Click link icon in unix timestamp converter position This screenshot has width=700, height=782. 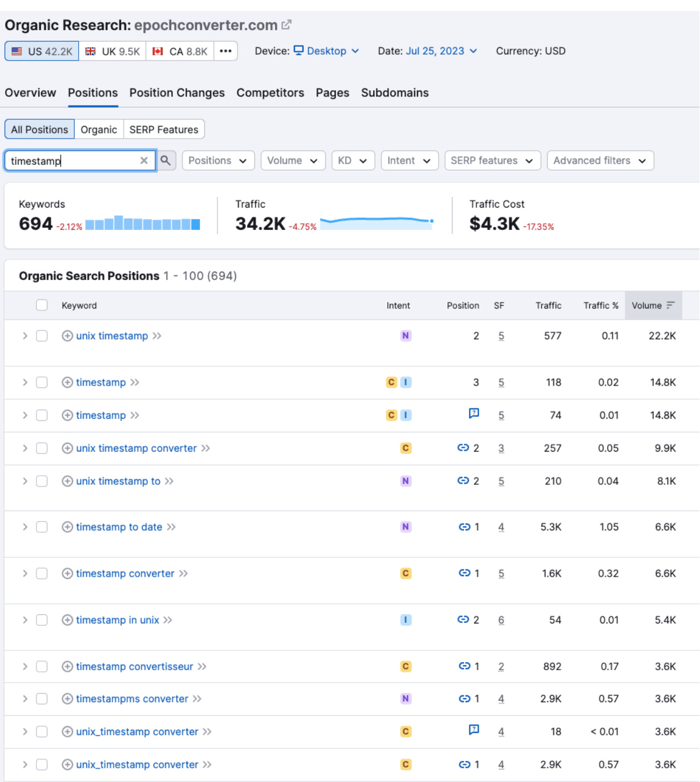coord(463,448)
